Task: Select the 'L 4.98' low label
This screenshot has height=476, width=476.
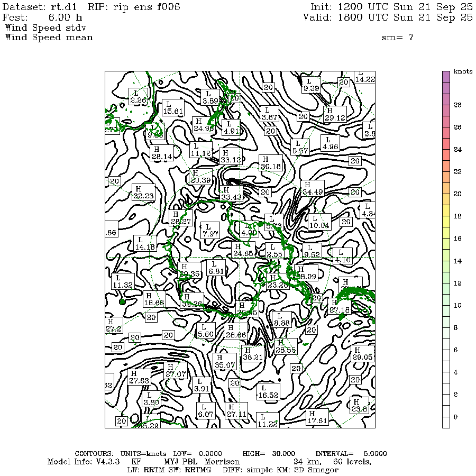Action: pyautogui.click(x=330, y=143)
